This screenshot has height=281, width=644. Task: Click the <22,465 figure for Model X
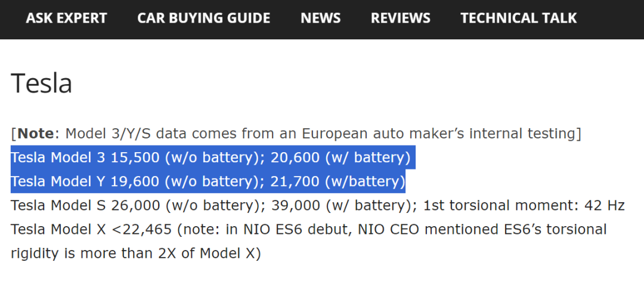(x=140, y=229)
